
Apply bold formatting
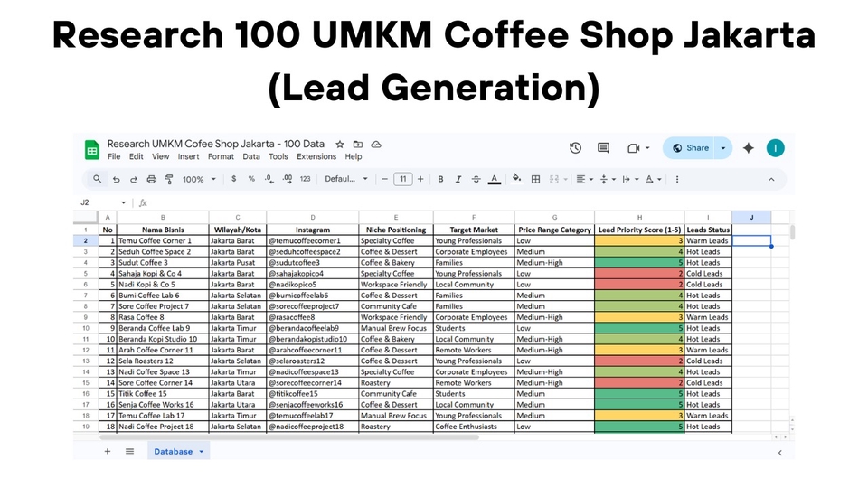(x=440, y=179)
